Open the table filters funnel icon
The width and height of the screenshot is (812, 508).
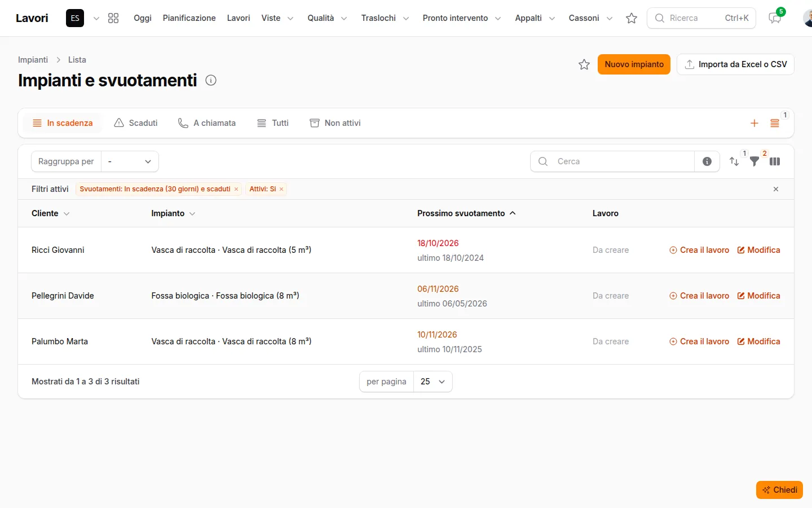754,161
